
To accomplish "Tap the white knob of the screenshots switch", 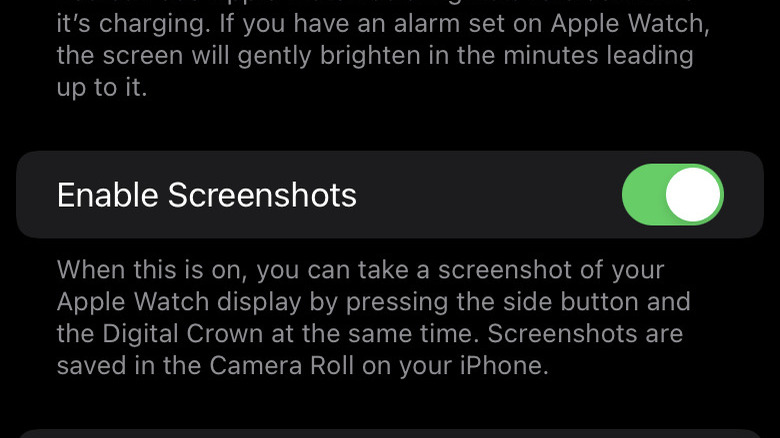I will click(693, 195).
